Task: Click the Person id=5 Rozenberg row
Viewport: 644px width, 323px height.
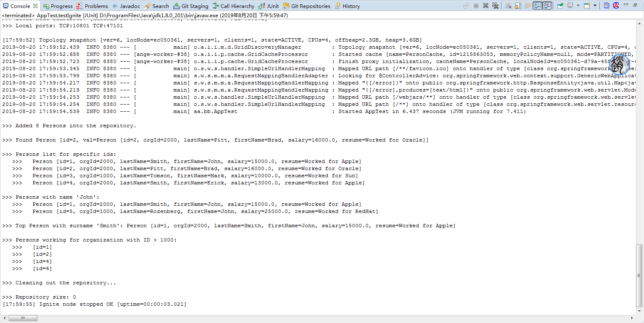Action: click(x=195, y=211)
